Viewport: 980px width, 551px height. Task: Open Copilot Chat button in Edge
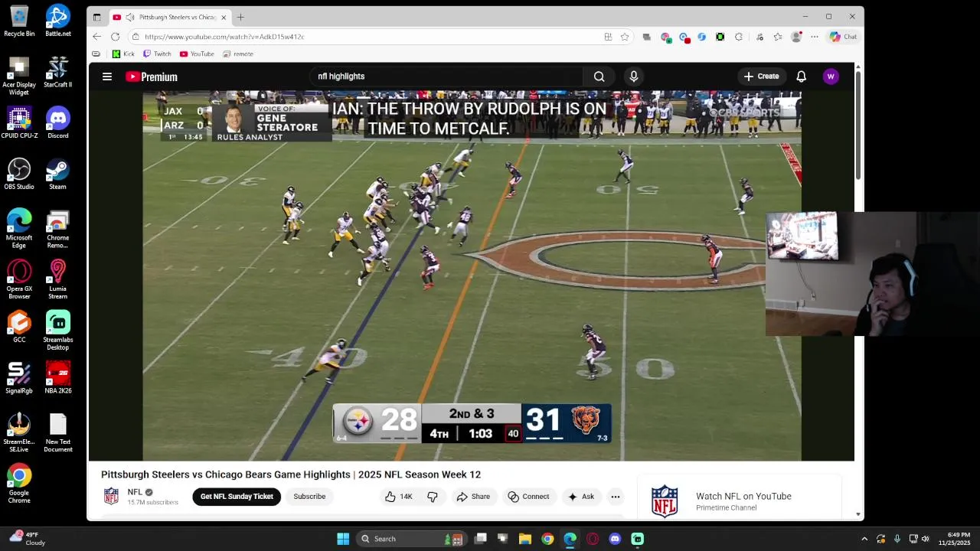(x=843, y=37)
